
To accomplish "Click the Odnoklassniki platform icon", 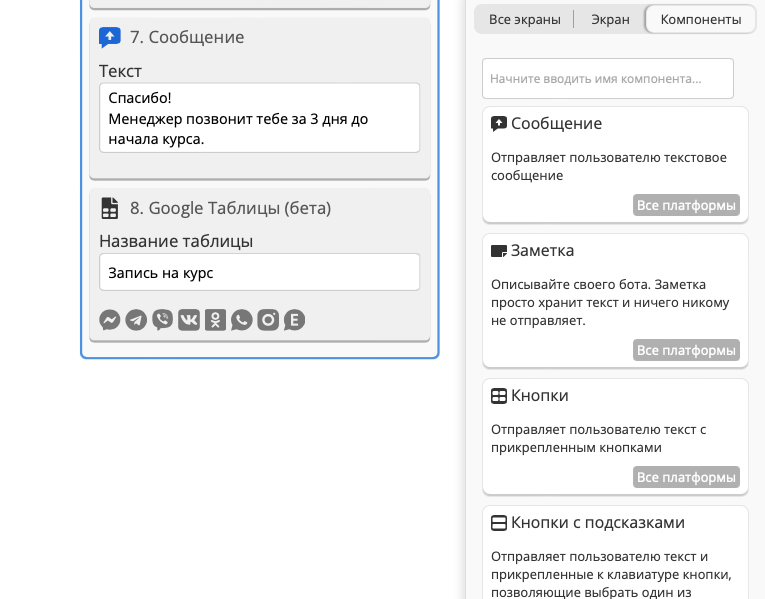I will pyautogui.click(x=215, y=320).
